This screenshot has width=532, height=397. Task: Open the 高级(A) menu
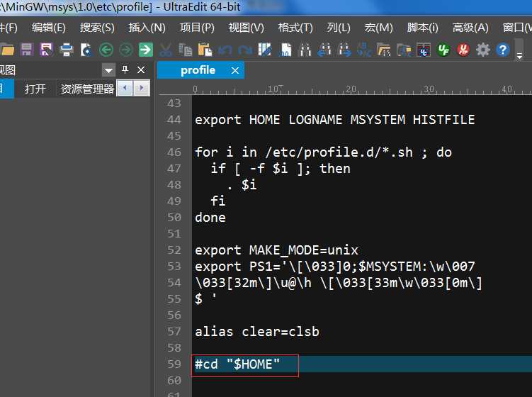(470, 28)
